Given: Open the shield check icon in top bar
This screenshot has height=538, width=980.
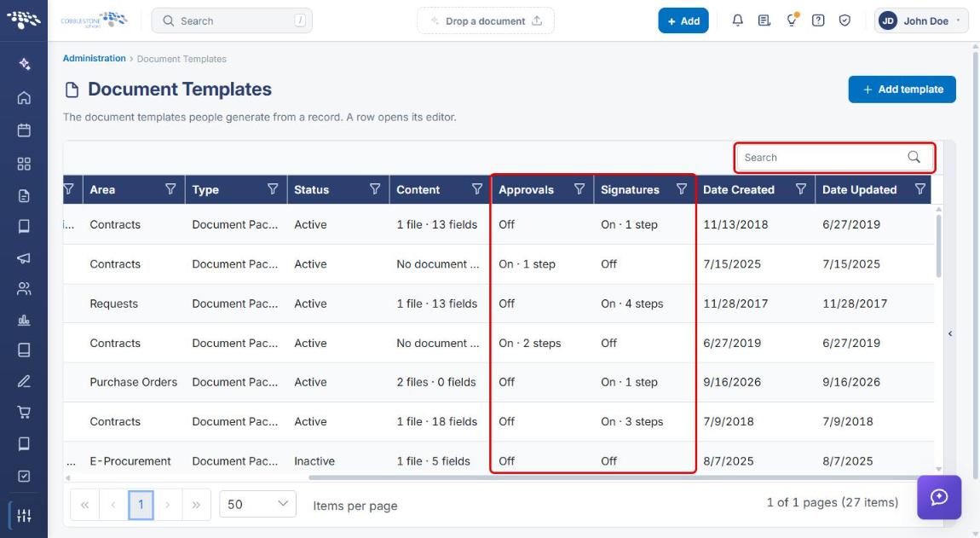Looking at the screenshot, I should pos(845,20).
